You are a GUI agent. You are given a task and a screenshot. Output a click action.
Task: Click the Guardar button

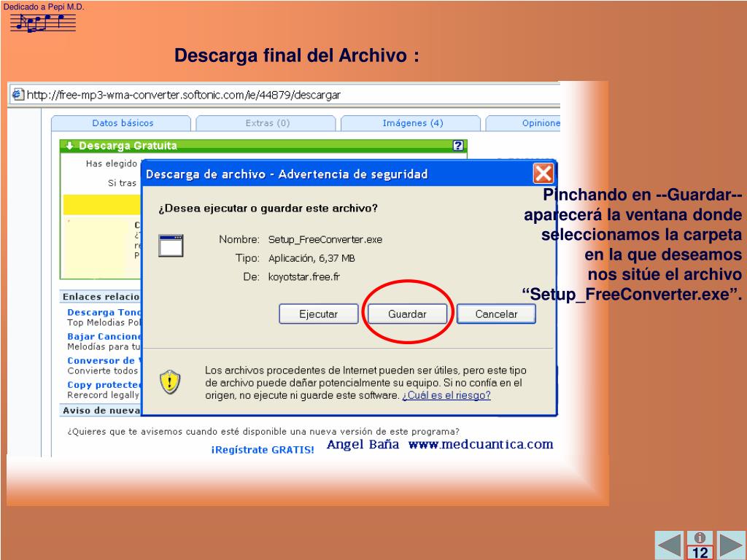point(407,314)
